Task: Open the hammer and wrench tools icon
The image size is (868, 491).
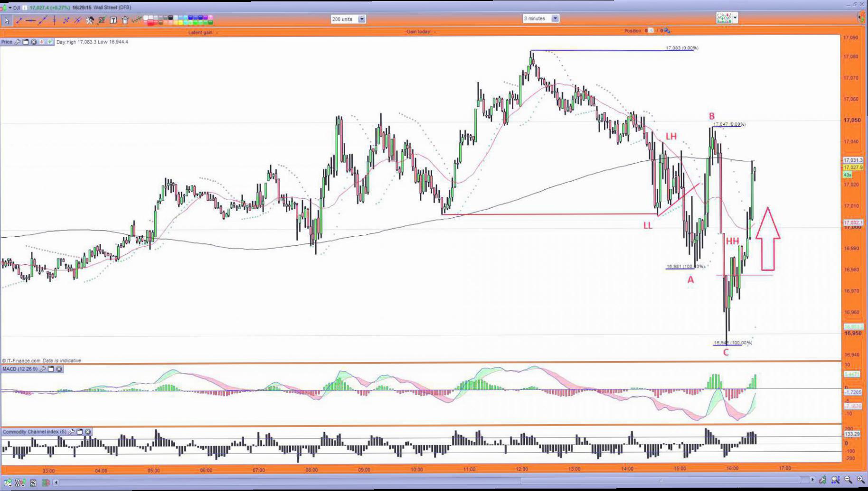Action: [x=90, y=20]
